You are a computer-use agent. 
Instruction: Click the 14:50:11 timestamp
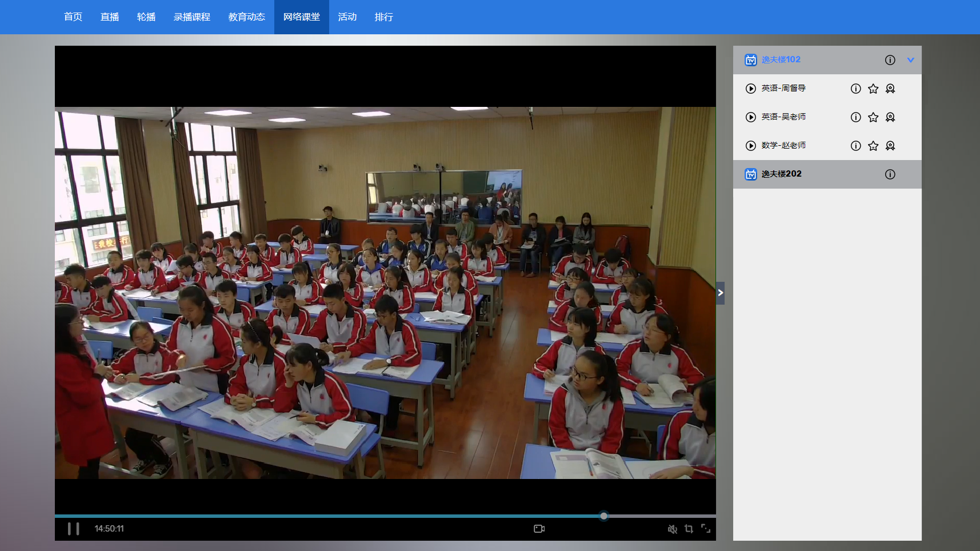[109, 529]
